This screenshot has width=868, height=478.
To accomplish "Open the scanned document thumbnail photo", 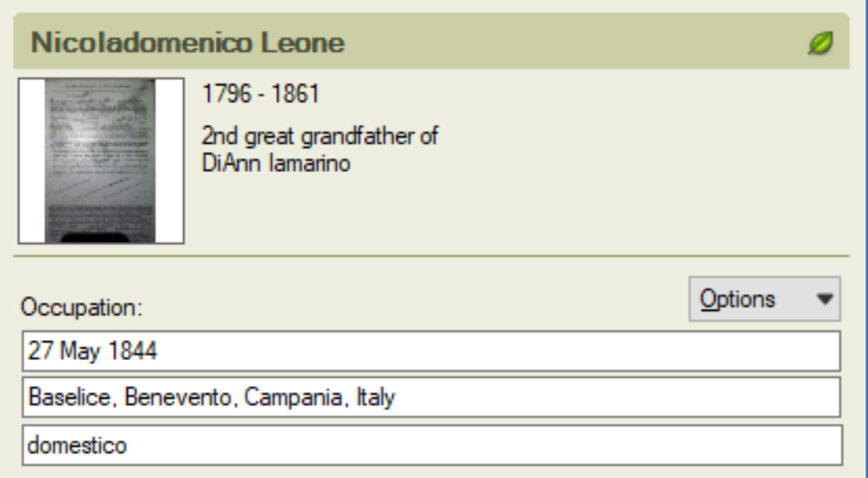I will (100, 160).
